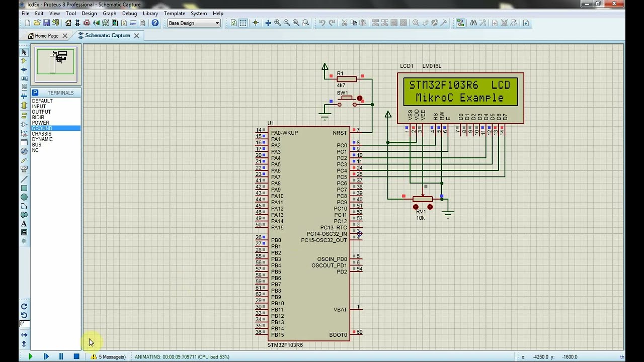Select the Center at Cursor icon

[x=268, y=23]
